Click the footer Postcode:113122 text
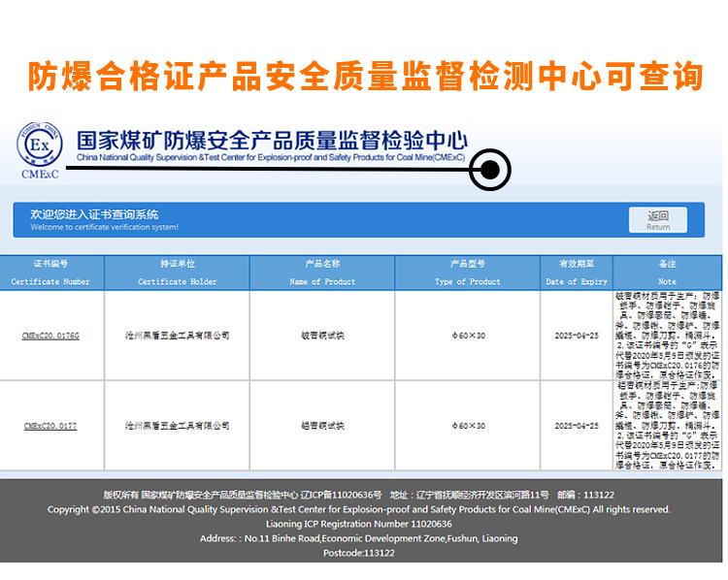728x580 pixels. (x=358, y=553)
